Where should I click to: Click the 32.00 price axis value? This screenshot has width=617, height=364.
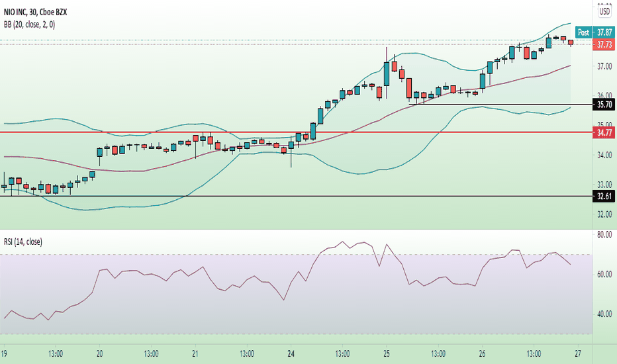click(x=604, y=214)
